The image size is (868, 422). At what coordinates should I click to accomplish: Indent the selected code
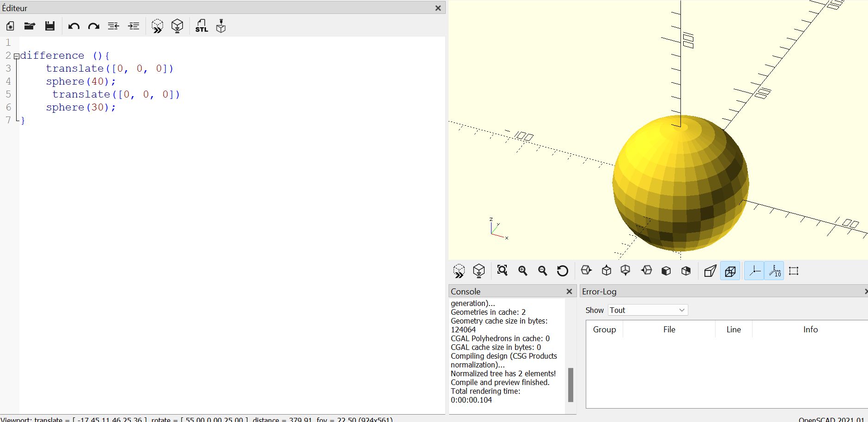(x=134, y=26)
